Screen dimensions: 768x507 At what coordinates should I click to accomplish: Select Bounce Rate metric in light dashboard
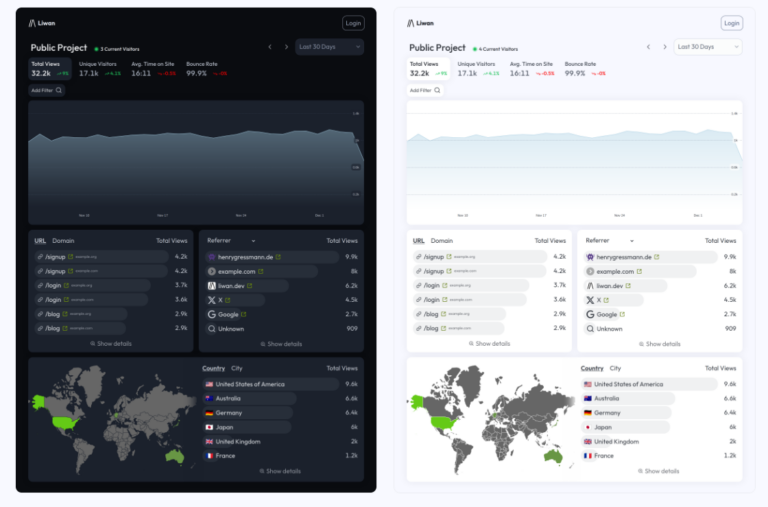click(585, 69)
